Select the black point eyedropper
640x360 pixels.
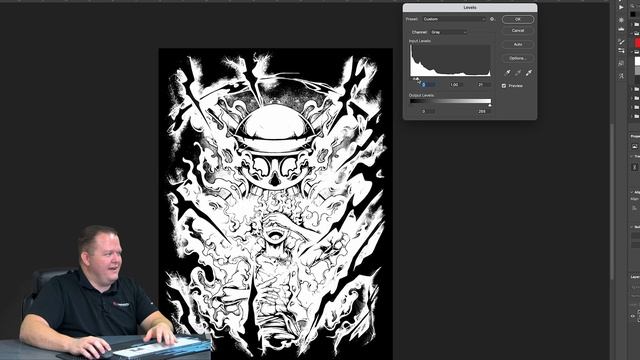[x=507, y=72]
